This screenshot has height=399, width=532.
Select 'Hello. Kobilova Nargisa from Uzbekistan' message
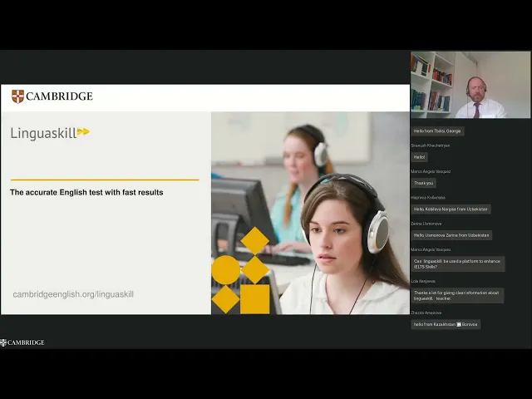click(451, 209)
